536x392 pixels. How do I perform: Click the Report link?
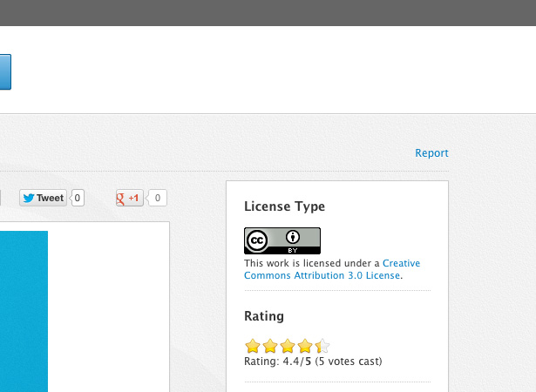(431, 152)
